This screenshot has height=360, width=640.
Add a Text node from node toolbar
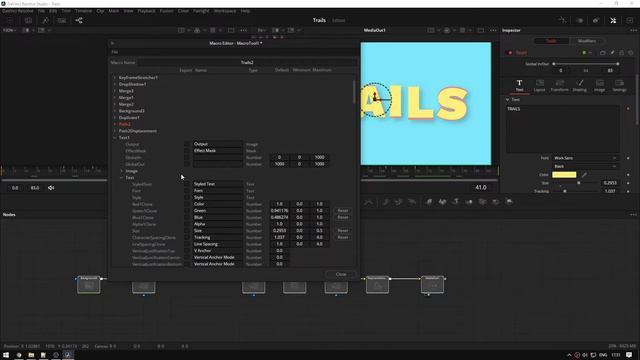pyautogui.click(x=456, y=202)
